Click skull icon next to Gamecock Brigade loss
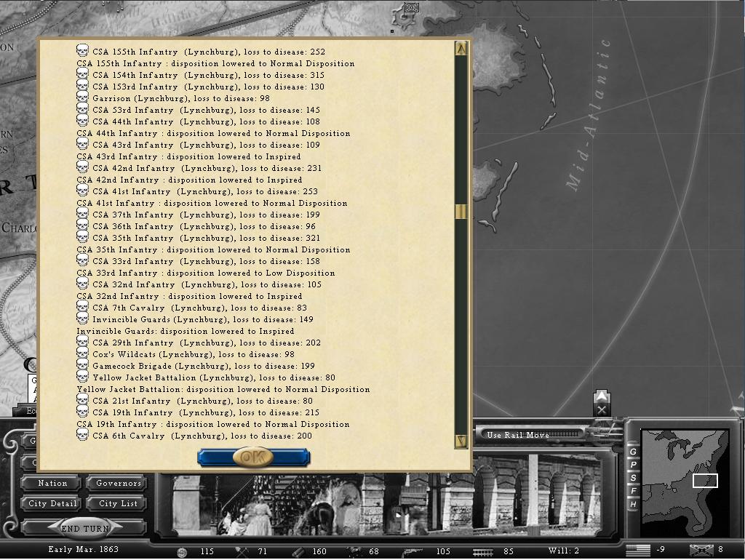This screenshot has width=745, height=560. [x=82, y=365]
